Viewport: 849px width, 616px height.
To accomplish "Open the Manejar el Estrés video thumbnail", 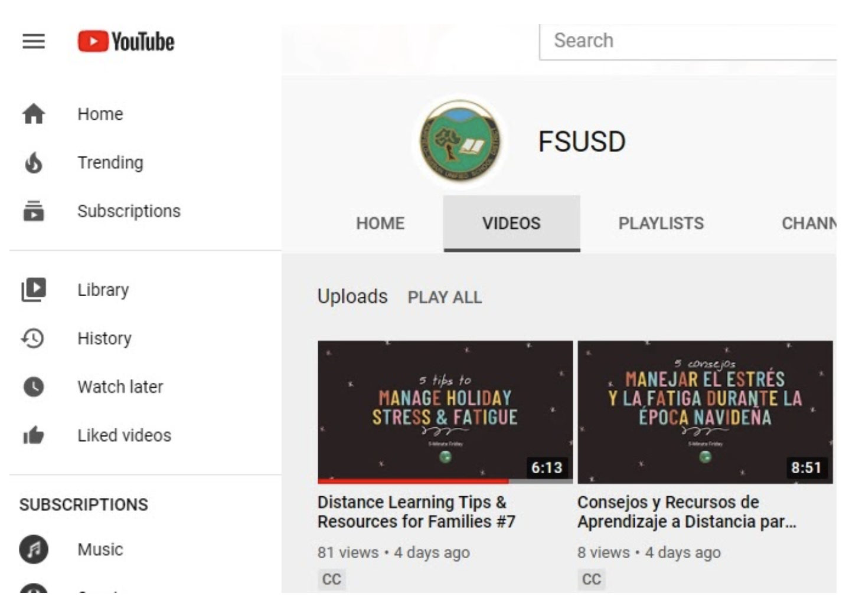I will click(705, 412).
